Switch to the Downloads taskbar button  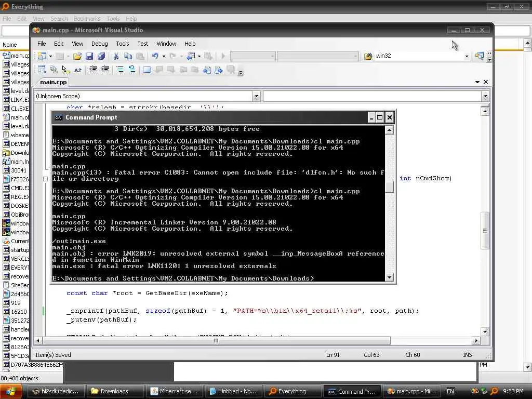[x=114, y=391]
